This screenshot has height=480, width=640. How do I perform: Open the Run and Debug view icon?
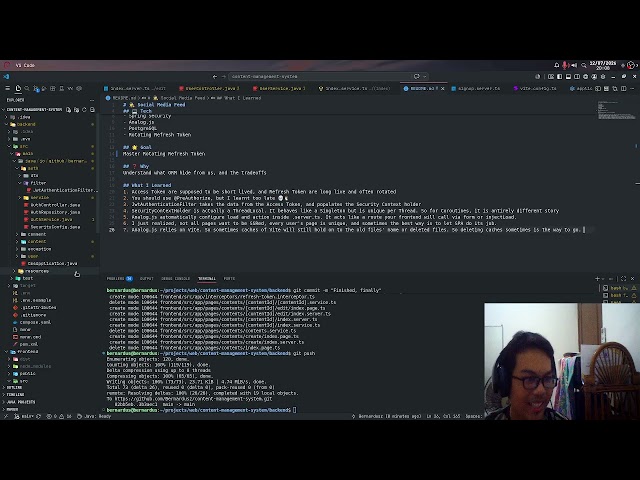[44, 88]
